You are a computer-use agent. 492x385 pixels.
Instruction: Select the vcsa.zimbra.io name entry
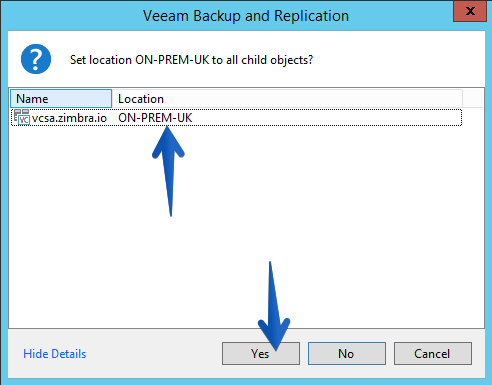click(x=69, y=118)
